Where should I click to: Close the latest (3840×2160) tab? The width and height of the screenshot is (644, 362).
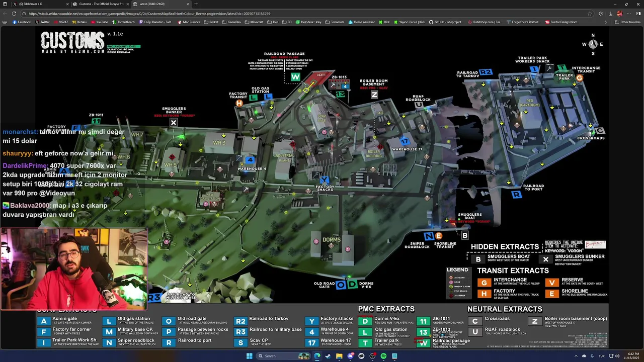pyautogui.click(x=188, y=4)
